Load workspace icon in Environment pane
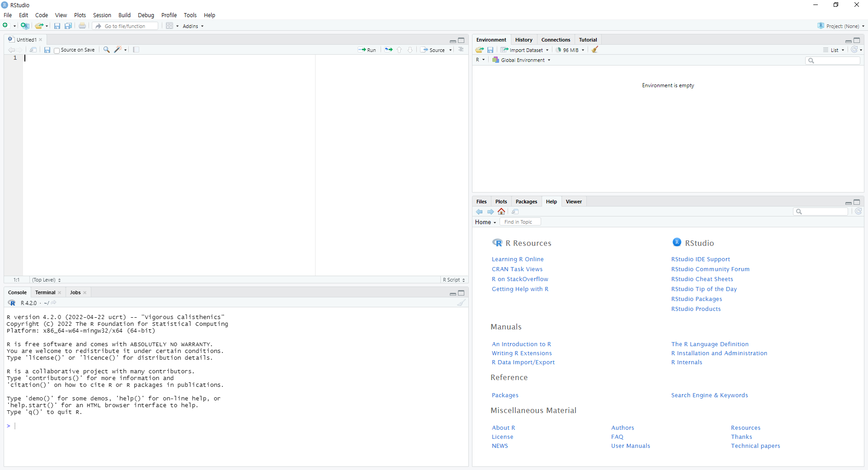 tap(480, 50)
